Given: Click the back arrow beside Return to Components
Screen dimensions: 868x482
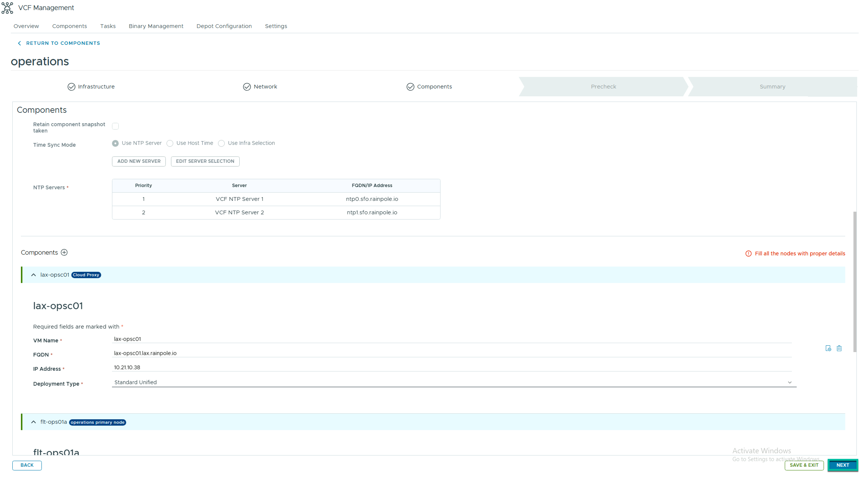Looking at the screenshot, I should click(20, 43).
